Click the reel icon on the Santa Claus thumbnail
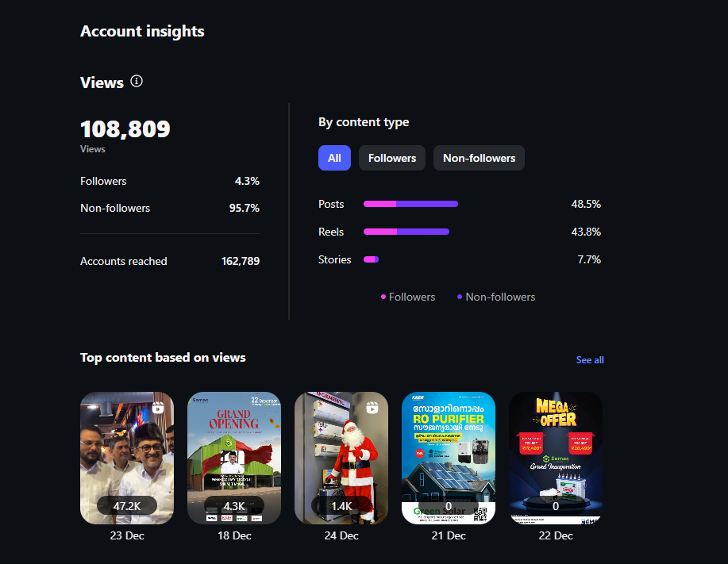This screenshot has width=728, height=564. point(372,408)
